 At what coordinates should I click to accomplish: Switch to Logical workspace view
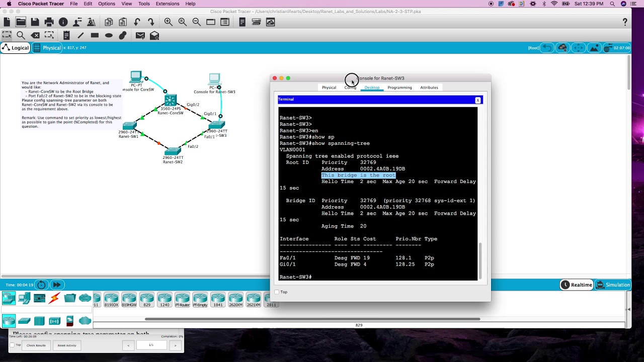click(15, 48)
